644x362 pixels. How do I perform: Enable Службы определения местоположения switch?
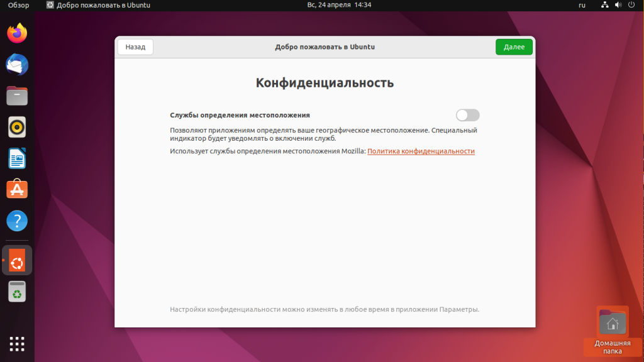point(467,115)
